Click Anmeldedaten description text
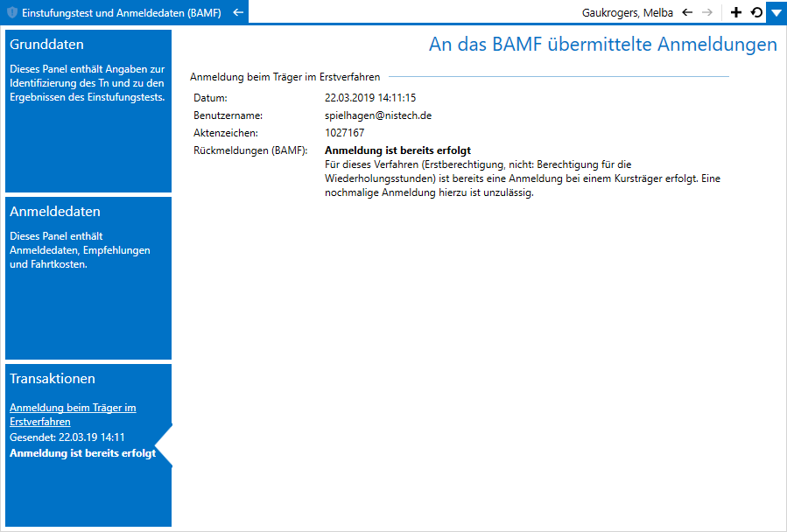 tap(80, 250)
